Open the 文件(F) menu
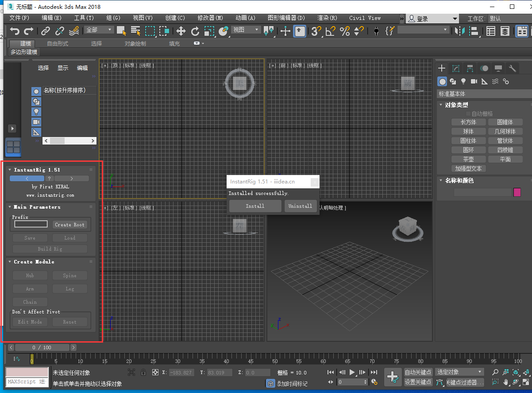This screenshot has width=532, height=393. coord(19,18)
